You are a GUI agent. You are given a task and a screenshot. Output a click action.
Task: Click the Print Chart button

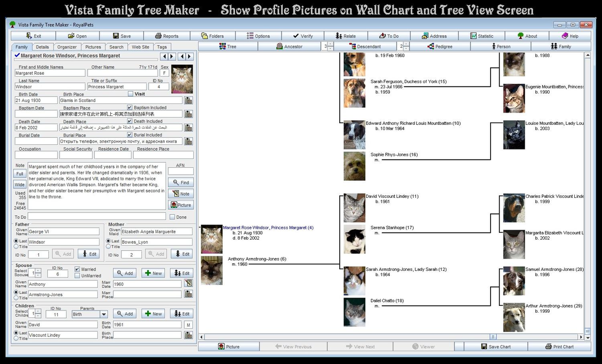click(560, 346)
